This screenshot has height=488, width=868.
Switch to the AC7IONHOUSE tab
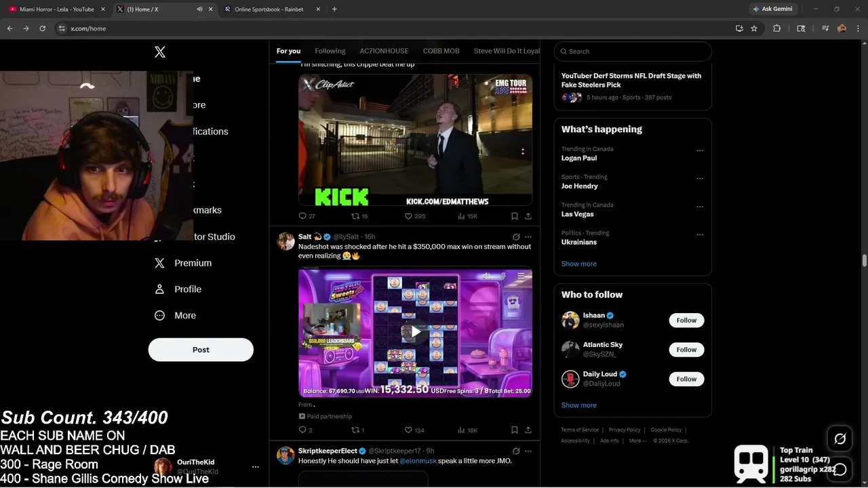tap(384, 51)
